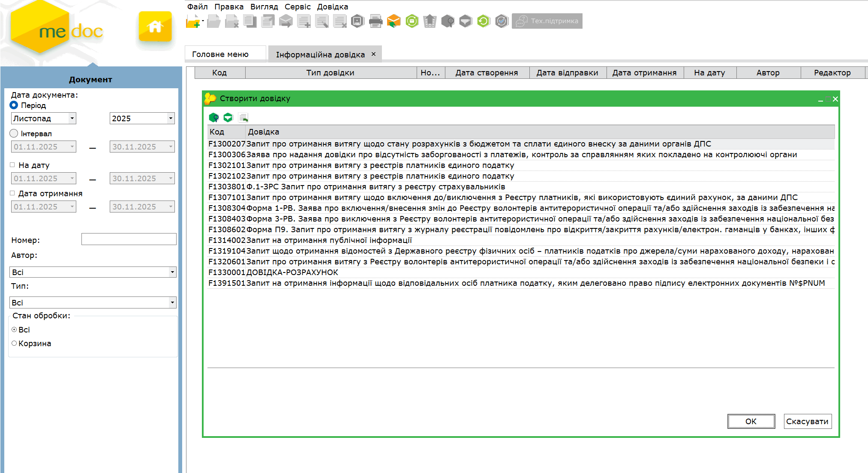868x473 pixels.
Task: Click the yellow home button
Action: [155, 27]
